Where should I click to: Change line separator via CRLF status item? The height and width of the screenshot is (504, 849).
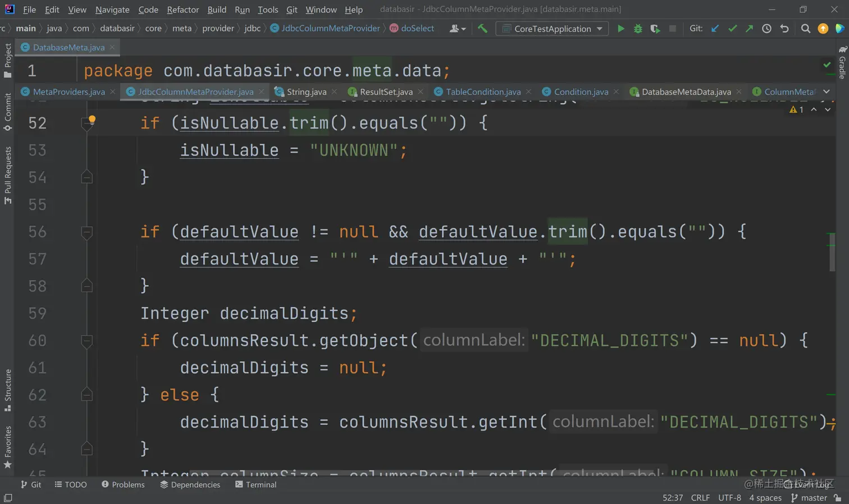click(x=700, y=498)
